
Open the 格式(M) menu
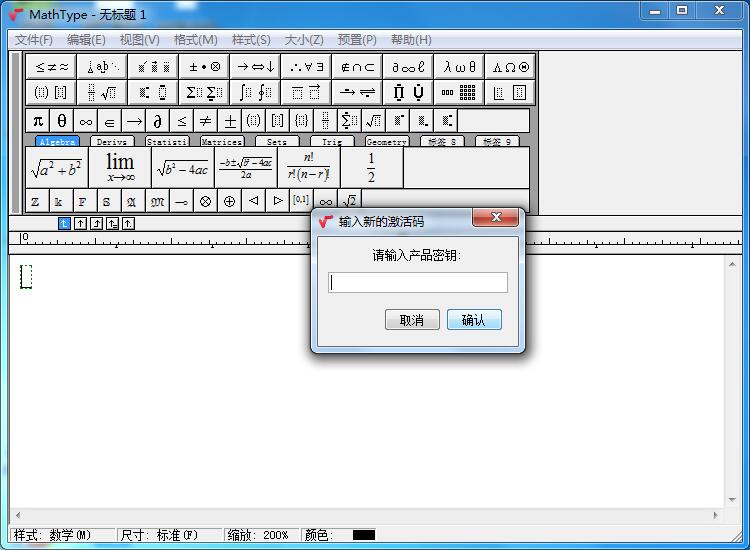(x=196, y=40)
